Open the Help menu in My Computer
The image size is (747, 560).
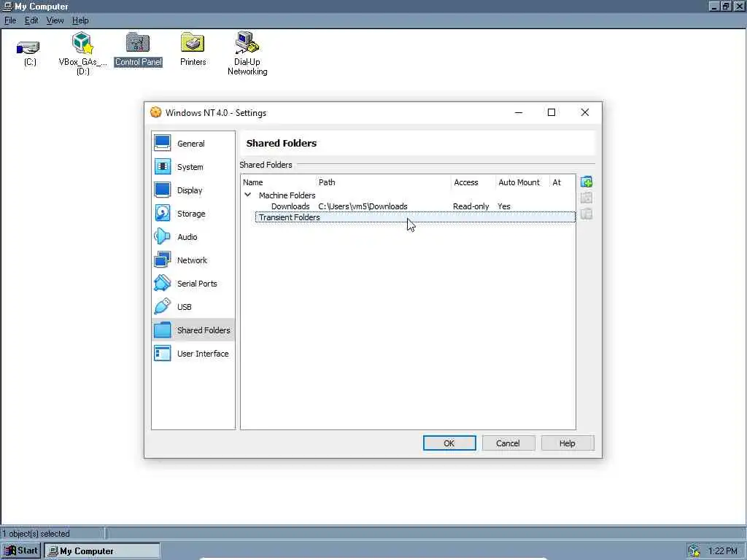point(80,20)
